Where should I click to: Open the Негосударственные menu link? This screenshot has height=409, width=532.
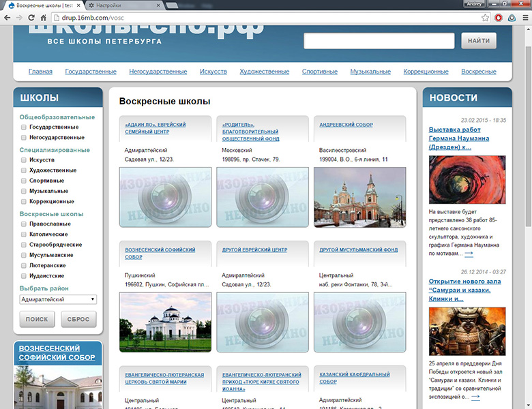point(158,72)
